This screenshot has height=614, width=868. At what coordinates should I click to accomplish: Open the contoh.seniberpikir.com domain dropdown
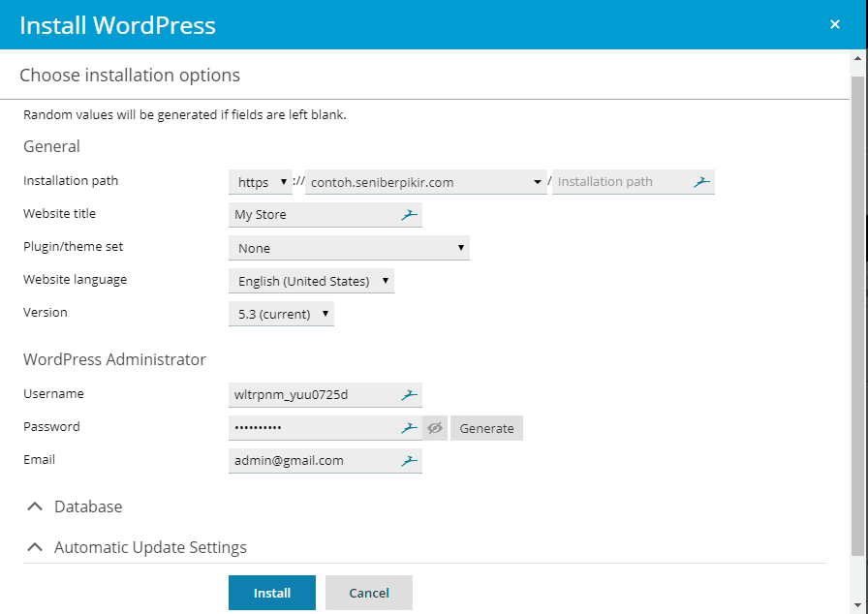[x=425, y=182]
